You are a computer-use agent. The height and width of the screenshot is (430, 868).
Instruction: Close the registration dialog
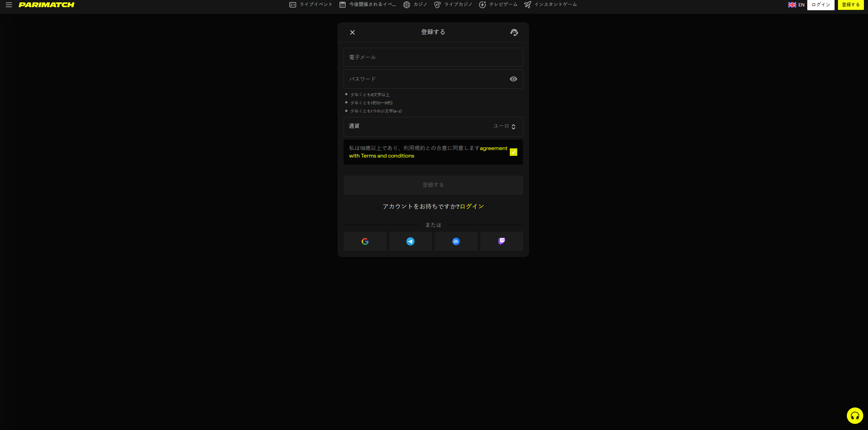[x=352, y=32]
